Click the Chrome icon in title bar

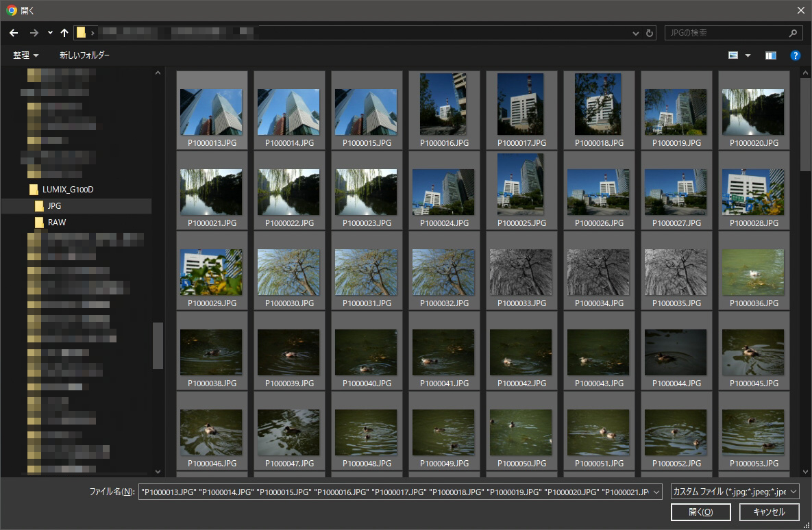pos(11,10)
